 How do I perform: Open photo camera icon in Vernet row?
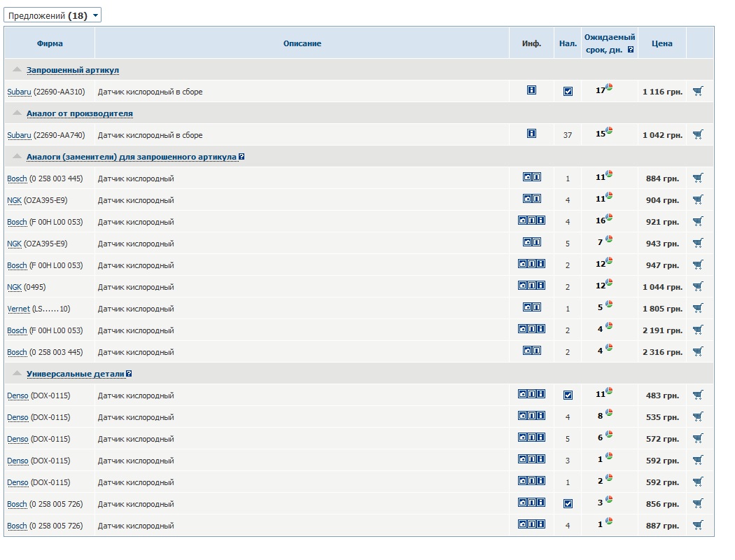527,307
